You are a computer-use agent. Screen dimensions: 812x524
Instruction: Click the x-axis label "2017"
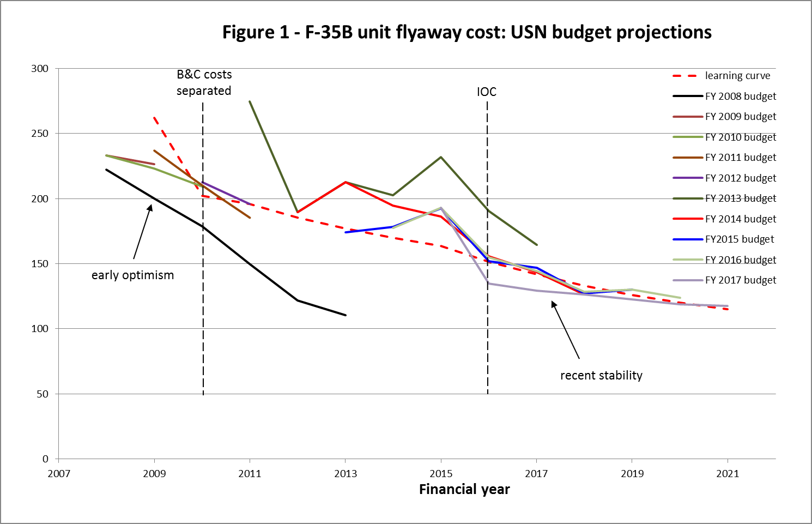point(537,474)
